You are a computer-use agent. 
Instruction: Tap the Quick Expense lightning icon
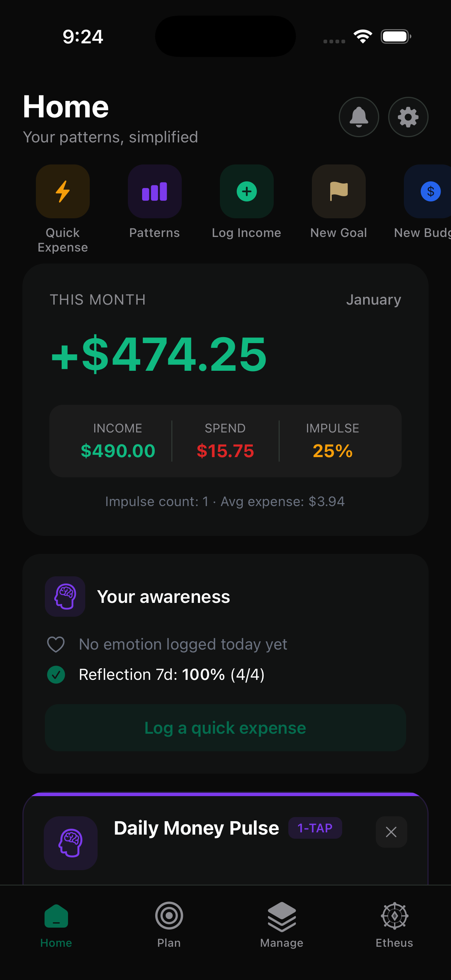[x=63, y=191]
